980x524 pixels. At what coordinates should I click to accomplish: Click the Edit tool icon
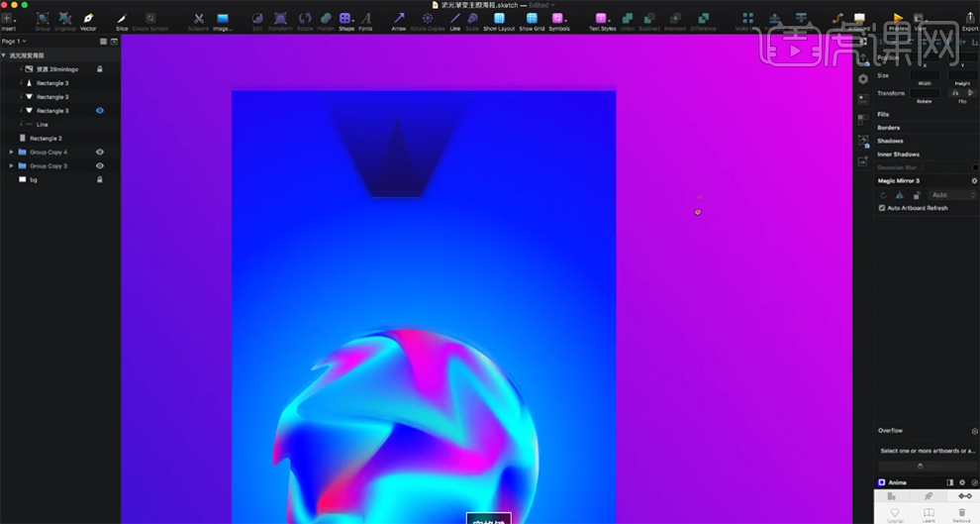(x=256, y=18)
